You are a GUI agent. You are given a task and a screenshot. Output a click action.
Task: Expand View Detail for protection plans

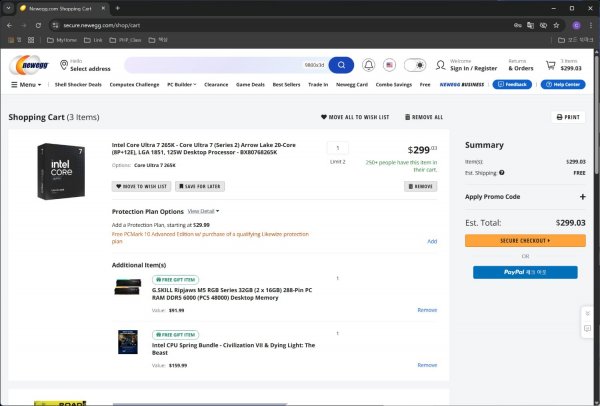pos(203,211)
